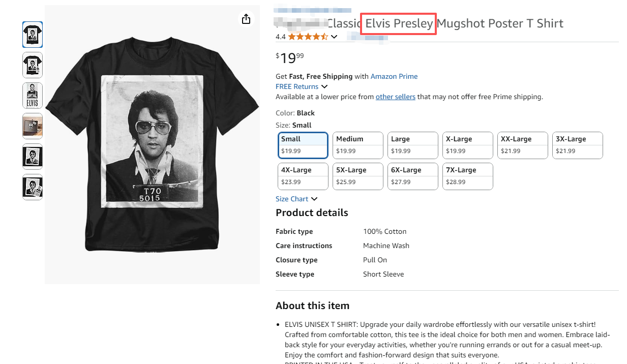Image resolution: width=627 pixels, height=364 pixels.
Task: Open the rating breakdown chevron beside stars
Action: pyautogui.click(x=334, y=37)
